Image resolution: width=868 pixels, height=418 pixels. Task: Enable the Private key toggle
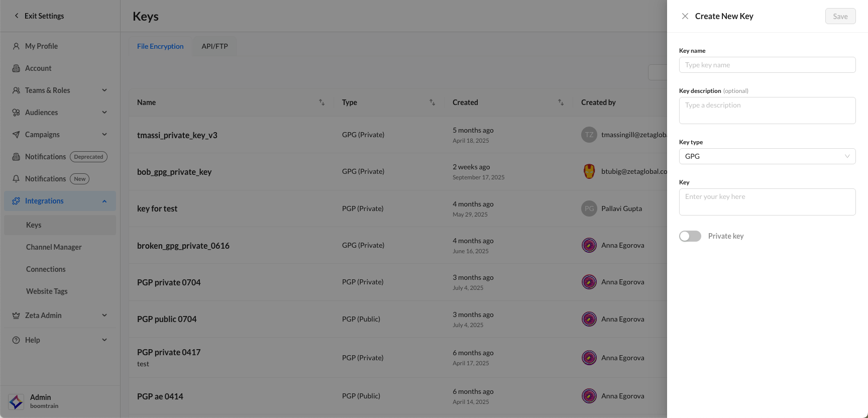[x=690, y=236]
